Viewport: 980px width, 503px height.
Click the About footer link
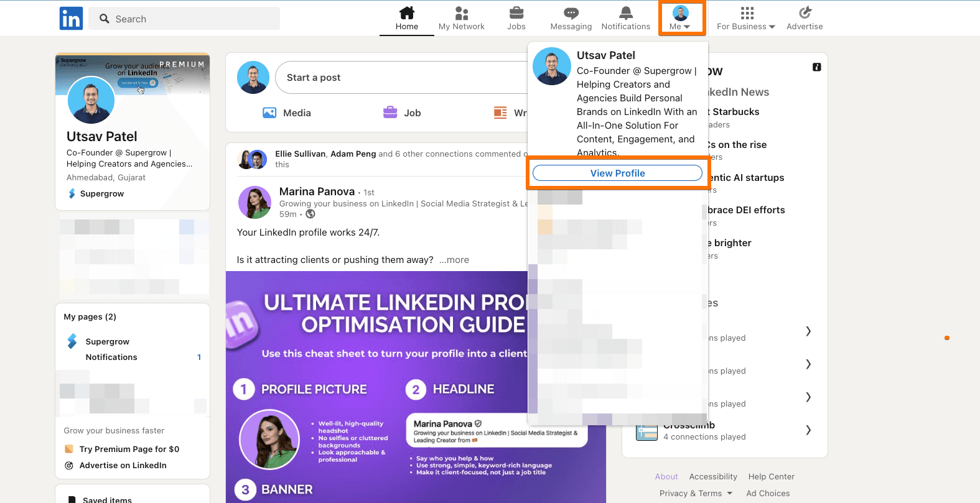tap(666, 477)
